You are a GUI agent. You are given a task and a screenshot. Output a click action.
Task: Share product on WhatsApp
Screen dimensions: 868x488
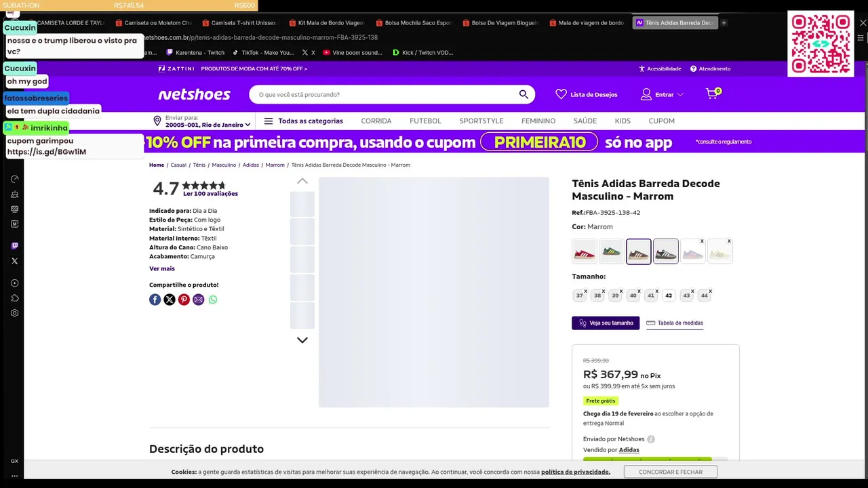click(213, 300)
